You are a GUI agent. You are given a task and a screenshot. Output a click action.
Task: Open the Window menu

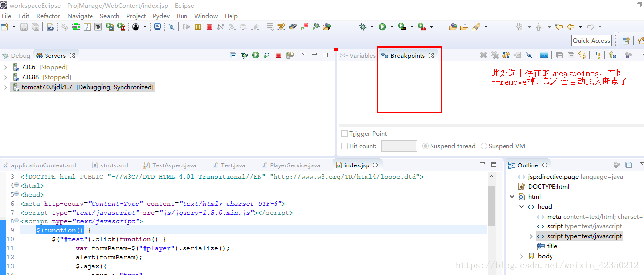pos(206,16)
